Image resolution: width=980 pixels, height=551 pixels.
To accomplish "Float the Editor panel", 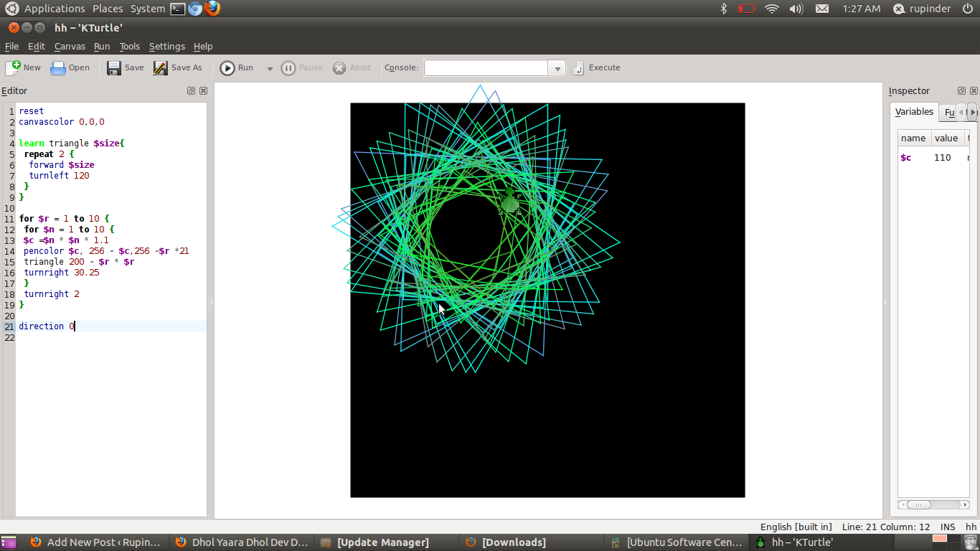I will tap(191, 91).
